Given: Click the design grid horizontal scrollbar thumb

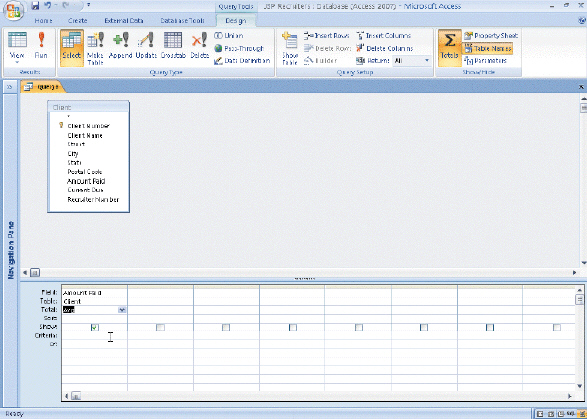Looking at the screenshot, I should 76,396.
